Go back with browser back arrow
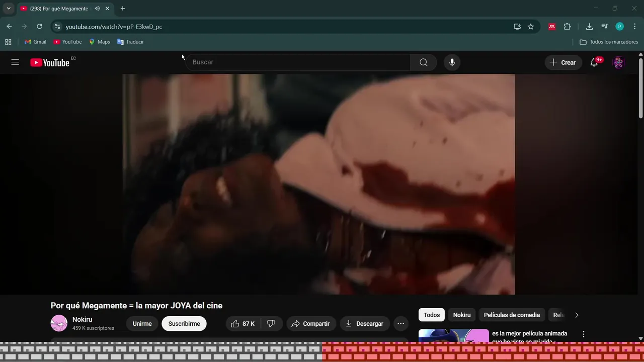644x362 pixels. point(9,27)
